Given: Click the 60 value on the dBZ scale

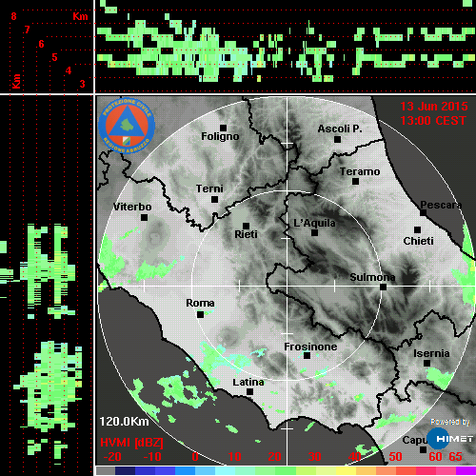Looking at the screenshot, I should [435, 457].
